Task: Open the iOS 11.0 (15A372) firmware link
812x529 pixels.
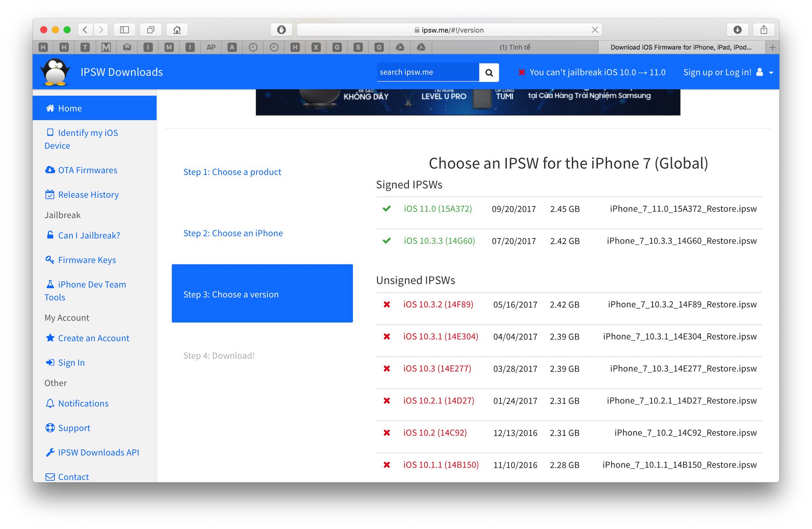Action: [x=438, y=209]
